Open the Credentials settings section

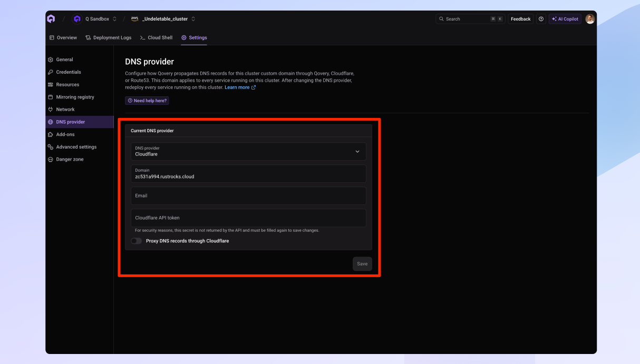pos(80,72)
